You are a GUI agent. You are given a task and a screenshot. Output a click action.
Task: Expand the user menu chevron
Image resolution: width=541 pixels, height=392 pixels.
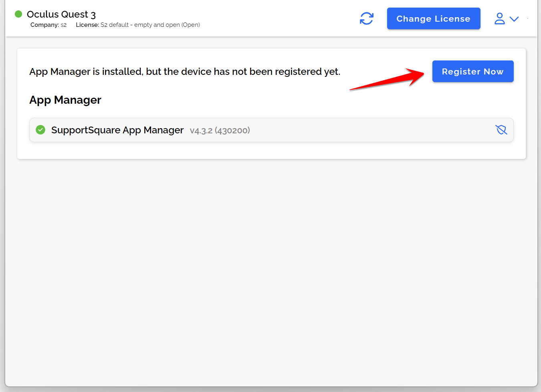click(514, 19)
